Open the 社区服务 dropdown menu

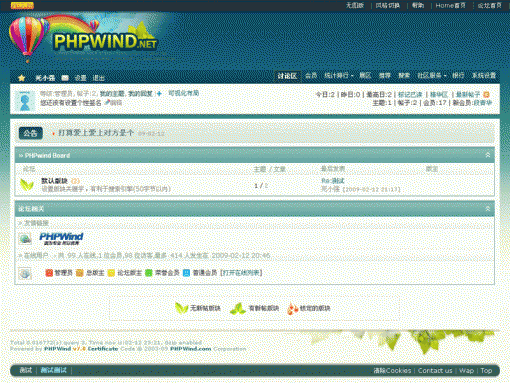click(x=432, y=76)
